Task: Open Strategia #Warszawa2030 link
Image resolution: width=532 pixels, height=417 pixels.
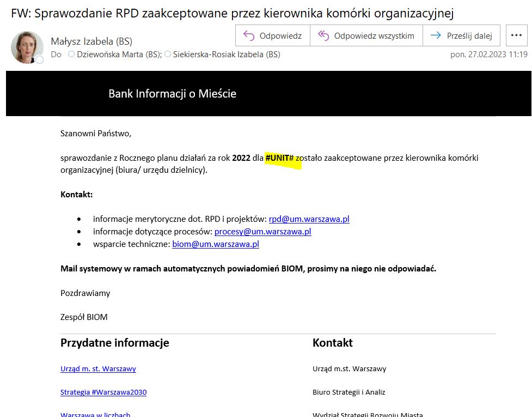Action: (103, 392)
